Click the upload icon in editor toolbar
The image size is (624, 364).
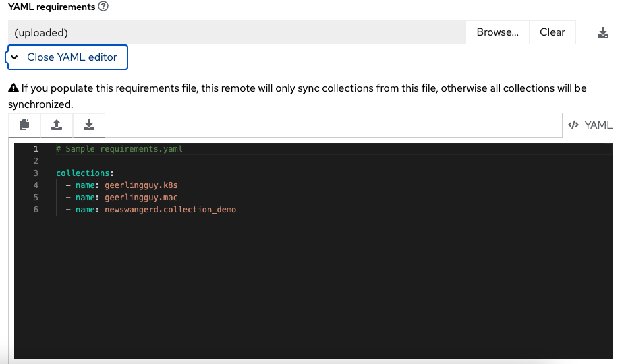[57, 125]
